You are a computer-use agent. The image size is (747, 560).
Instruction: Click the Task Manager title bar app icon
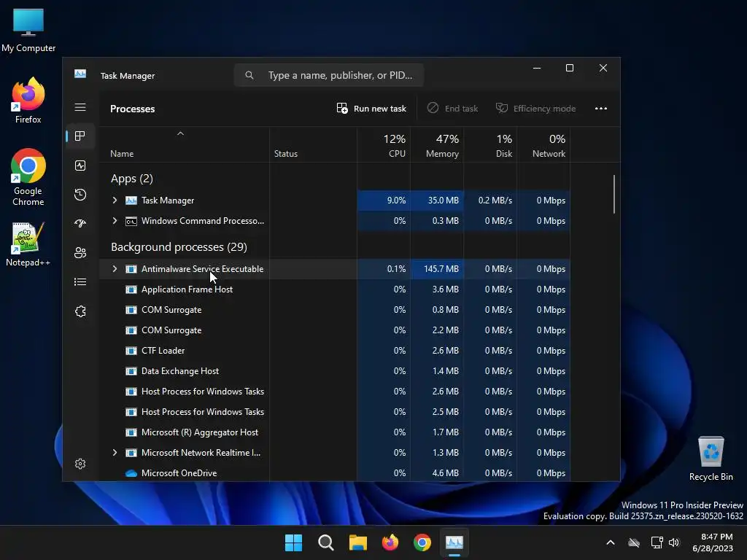point(80,74)
